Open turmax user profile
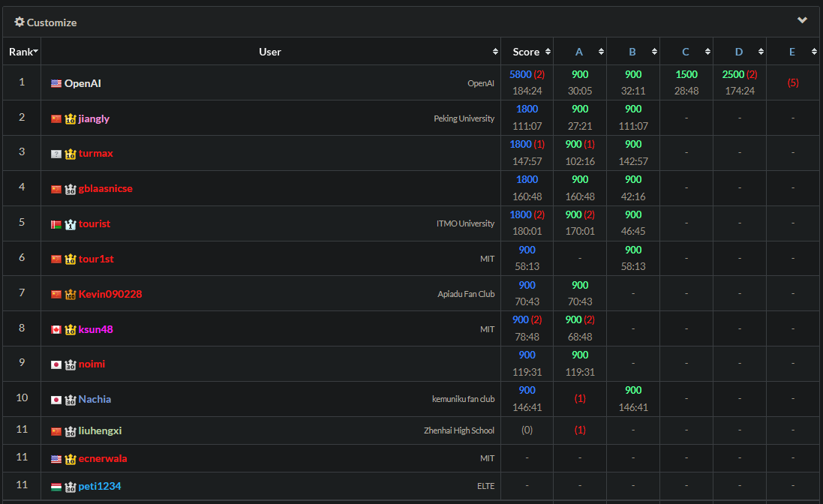The width and height of the screenshot is (823, 504). coord(95,153)
